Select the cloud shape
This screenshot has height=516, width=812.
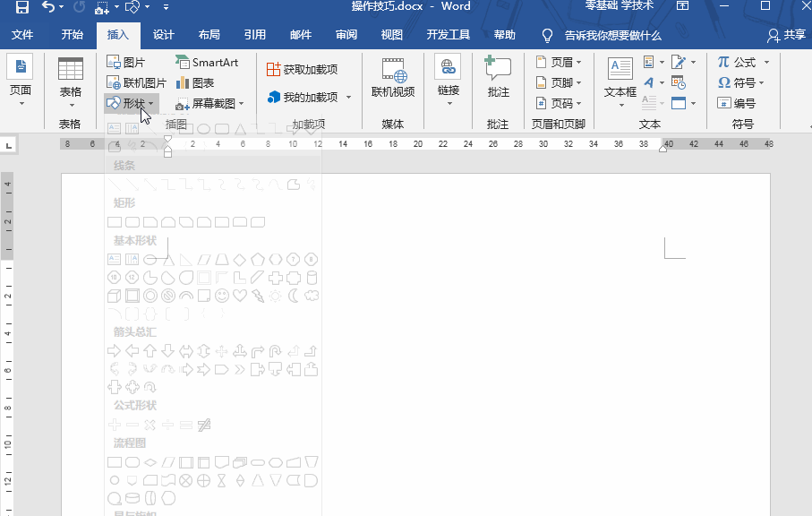coord(312,296)
